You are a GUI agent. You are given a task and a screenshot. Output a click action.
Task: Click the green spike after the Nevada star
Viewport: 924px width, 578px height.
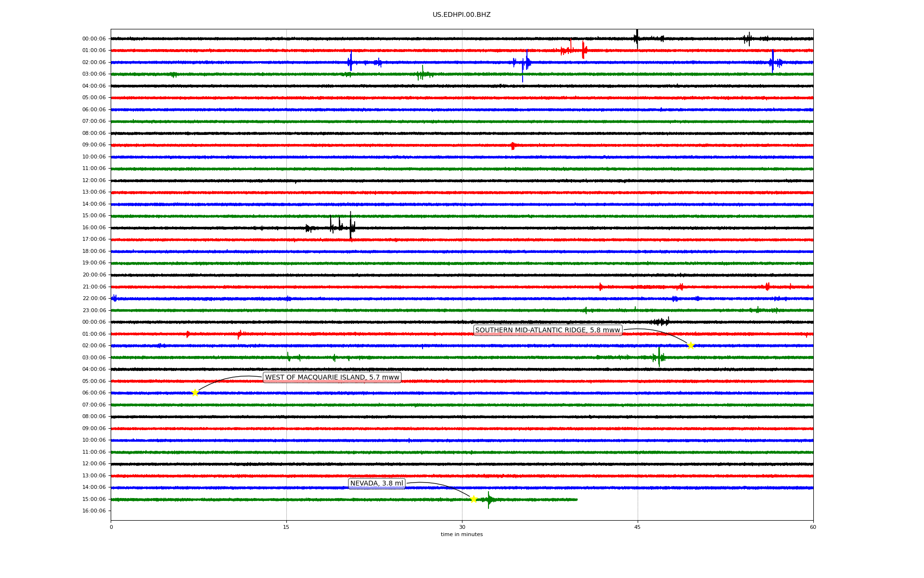tap(488, 500)
